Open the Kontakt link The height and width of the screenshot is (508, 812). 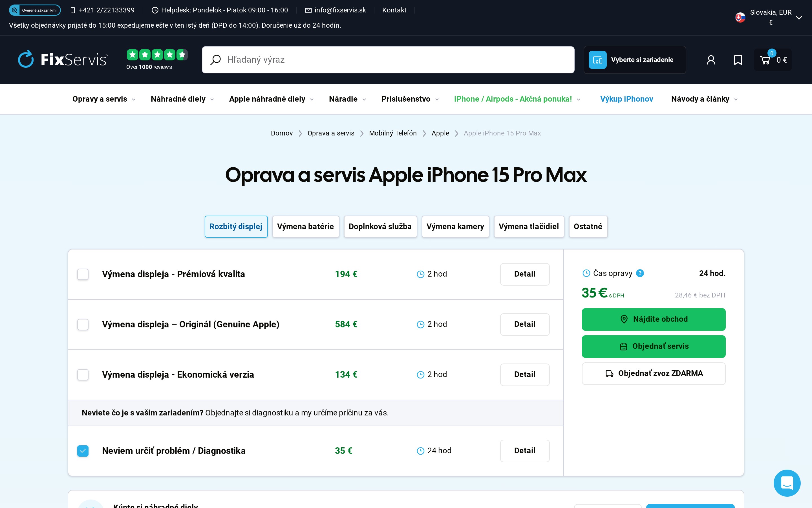tap(394, 10)
